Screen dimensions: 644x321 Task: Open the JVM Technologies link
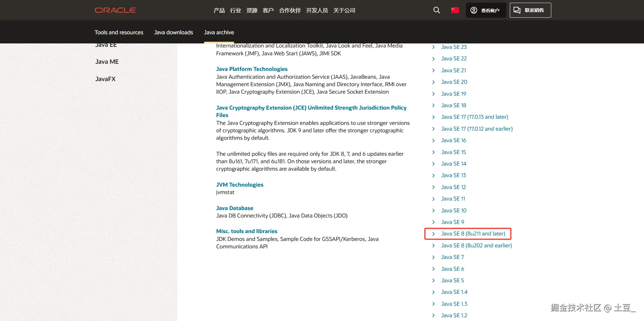pos(240,185)
